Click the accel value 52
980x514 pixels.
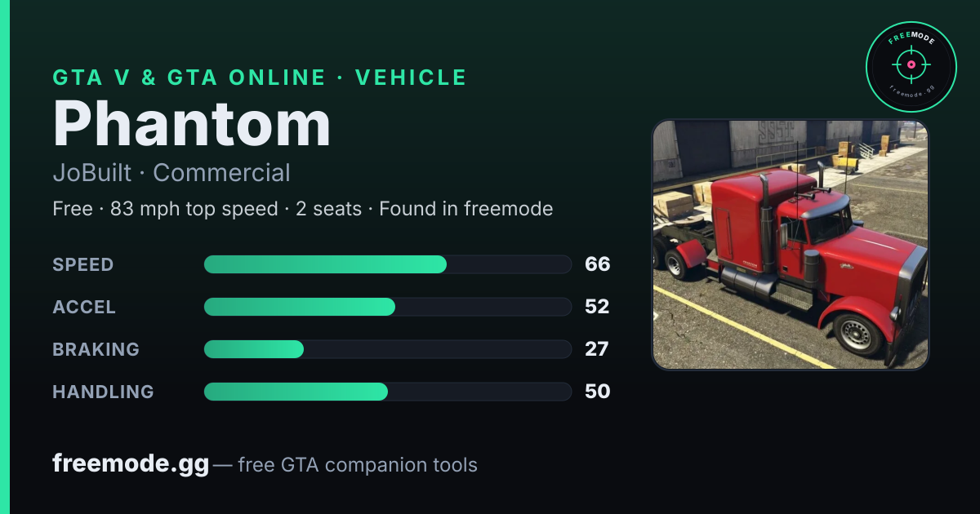598,307
